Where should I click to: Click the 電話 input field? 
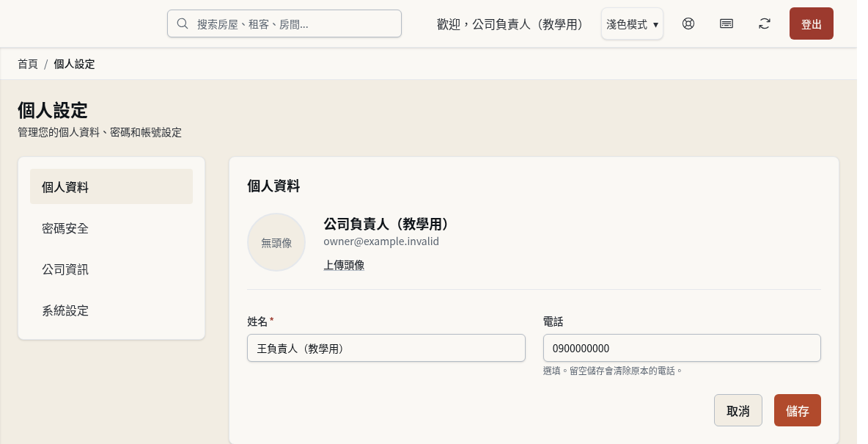coord(682,348)
